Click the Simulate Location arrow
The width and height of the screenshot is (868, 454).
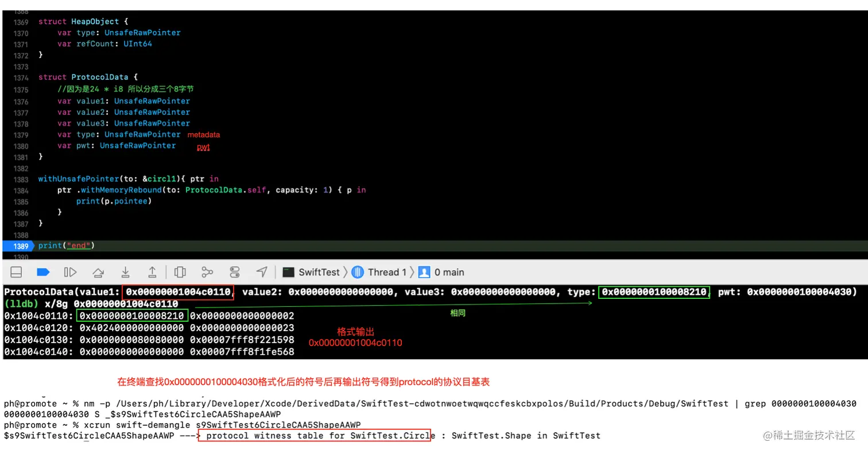[x=262, y=272]
